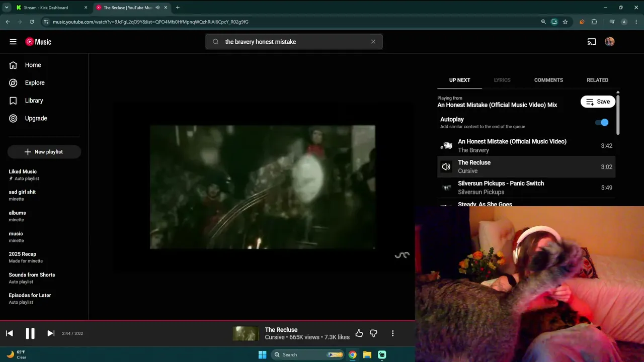Mute The Recluse tab audio icon
Viewport: 644px width, 362px height.
(157, 8)
